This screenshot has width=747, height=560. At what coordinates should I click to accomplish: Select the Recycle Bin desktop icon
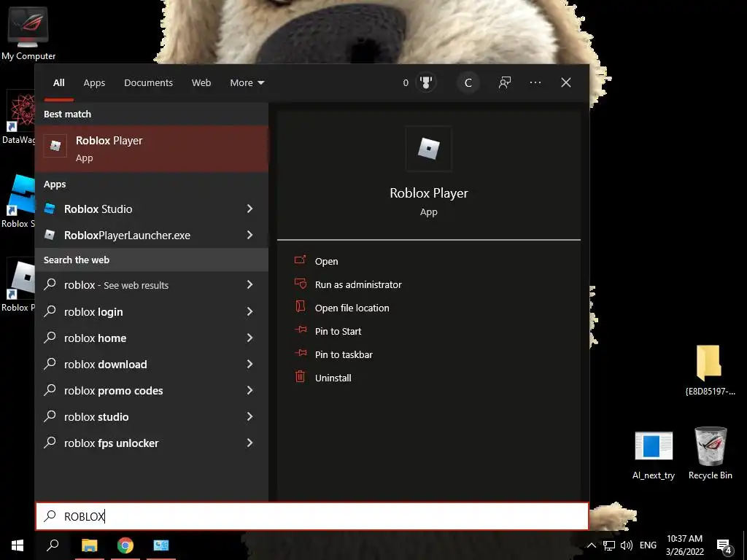[x=711, y=454]
